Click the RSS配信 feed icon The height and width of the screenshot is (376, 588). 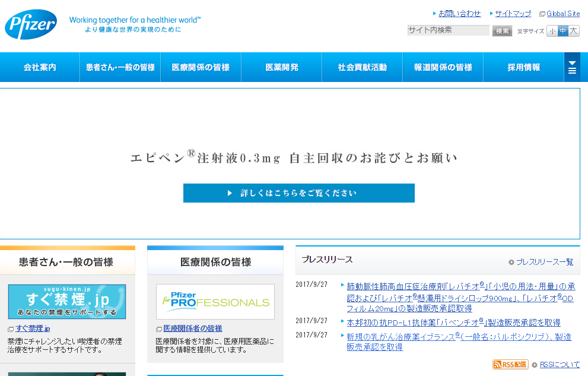510,364
